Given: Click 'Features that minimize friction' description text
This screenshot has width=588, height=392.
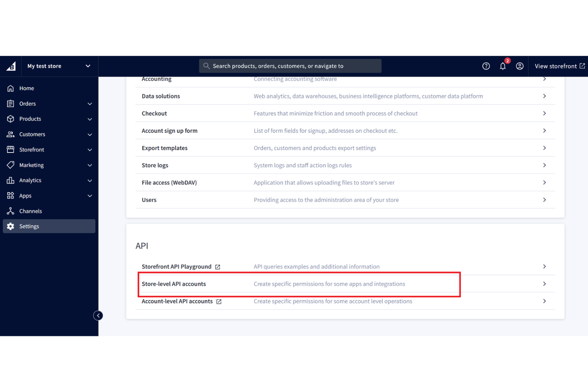Looking at the screenshot, I should [336, 113].
